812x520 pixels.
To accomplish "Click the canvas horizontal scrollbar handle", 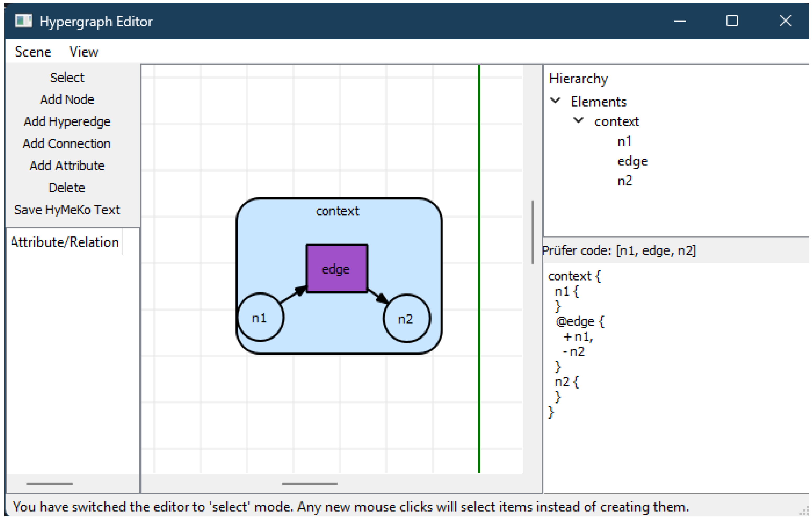I will [x=309, y=484].
